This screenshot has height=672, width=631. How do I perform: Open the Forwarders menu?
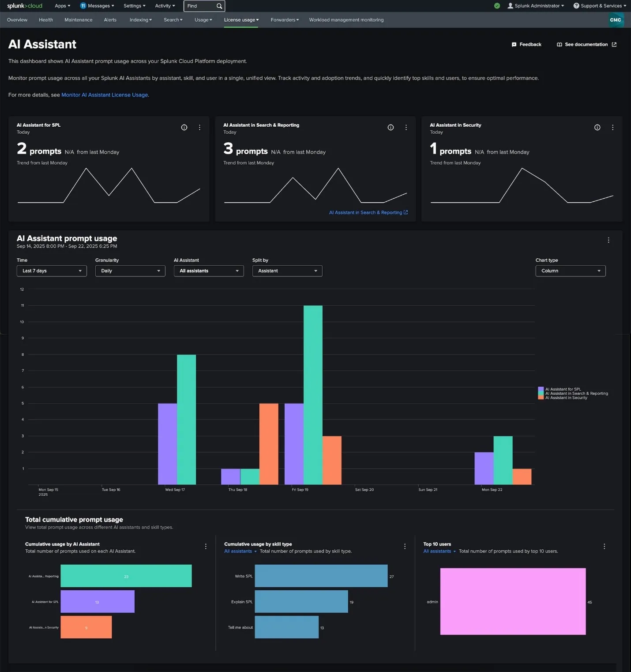click(284, 20)
